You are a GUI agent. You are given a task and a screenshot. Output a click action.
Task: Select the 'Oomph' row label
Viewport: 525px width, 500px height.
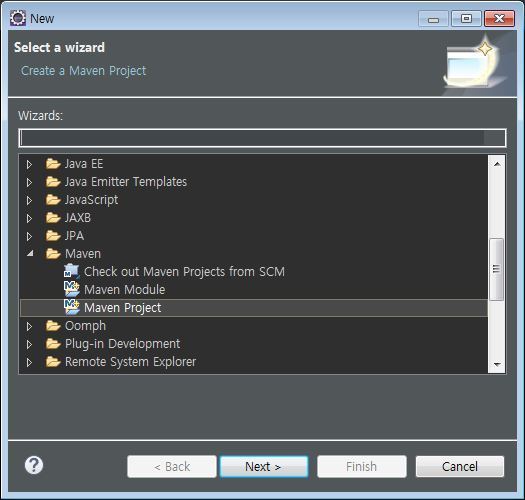pos(85,326)
